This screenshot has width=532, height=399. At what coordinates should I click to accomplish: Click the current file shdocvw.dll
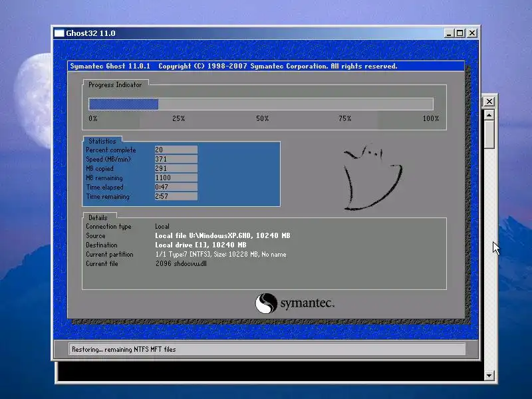[x=190, y=263]
